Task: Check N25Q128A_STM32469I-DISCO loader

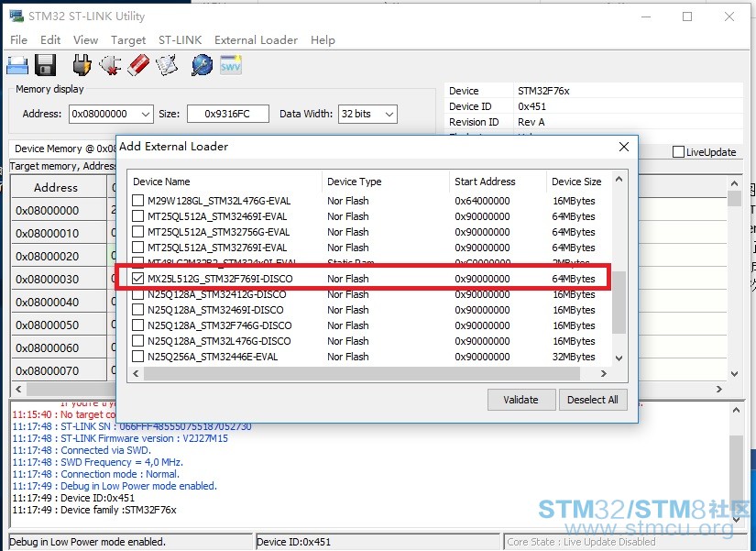Action: coord(137,310)
